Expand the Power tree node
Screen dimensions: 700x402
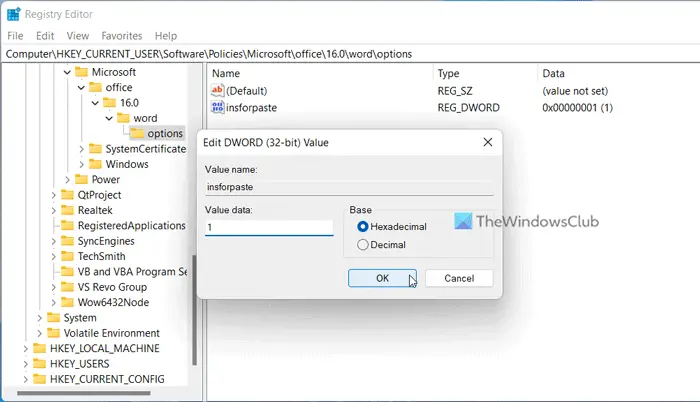67,180
